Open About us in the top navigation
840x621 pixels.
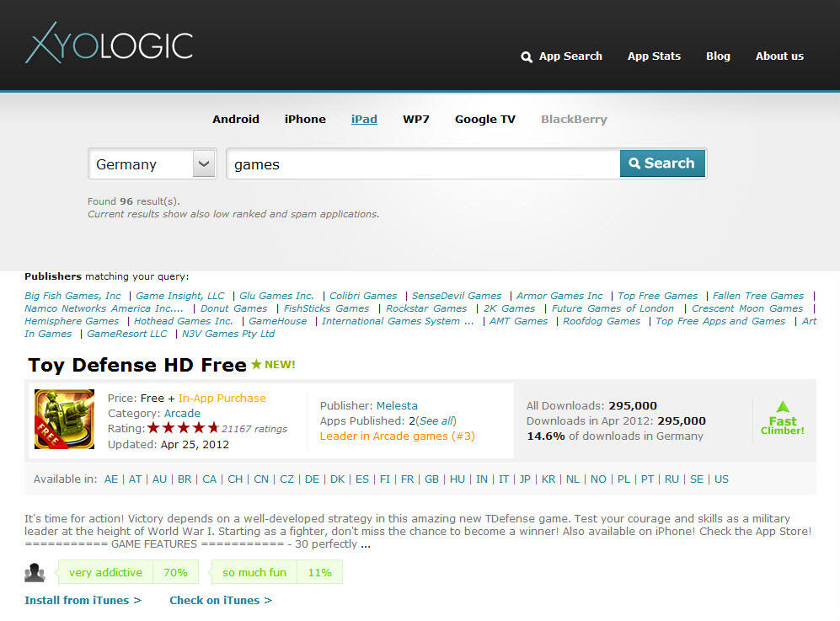pyautogui.click(x=779, y=56)
